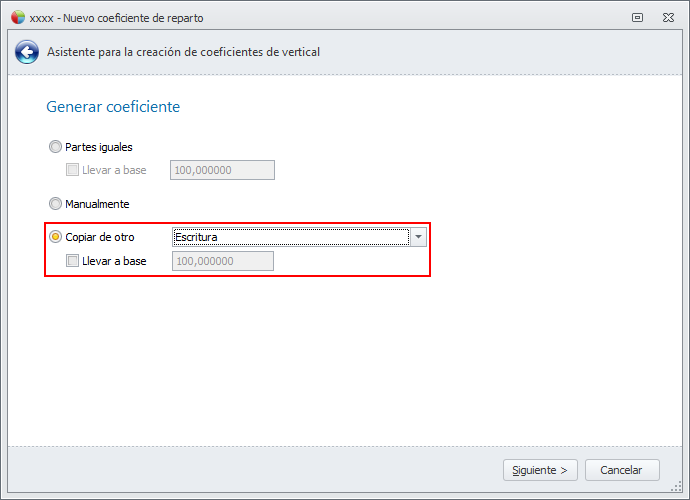The width and height of the screenshot is (690, 500).
Task: Select the Copiar de otro radio button
Action: tap(55, 237)
